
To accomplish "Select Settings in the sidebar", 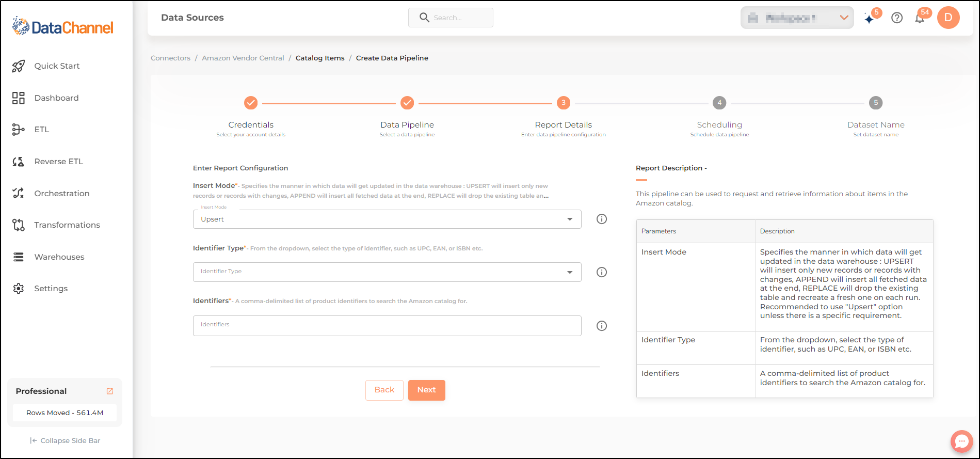I will pyautogui.click(x=51, y=289).
